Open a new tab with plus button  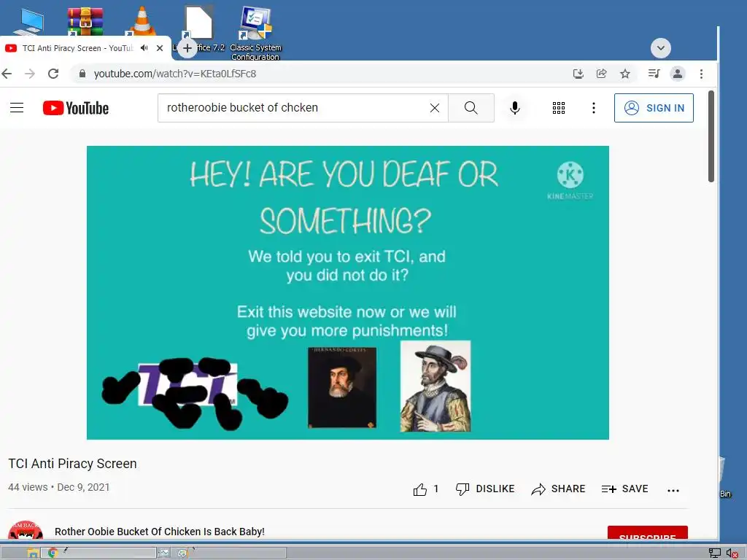pyautogui.click(x=187, y=48)
